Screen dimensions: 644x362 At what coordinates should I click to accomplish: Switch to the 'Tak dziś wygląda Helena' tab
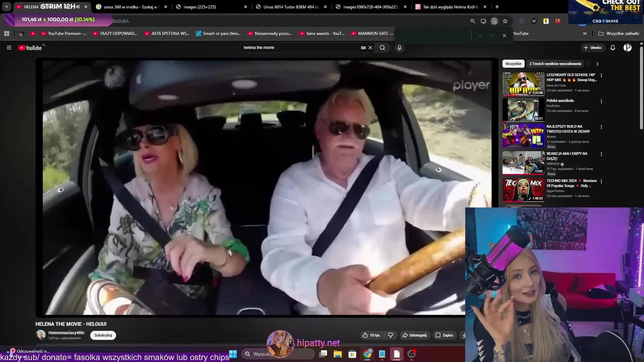[x=450, y=7]
